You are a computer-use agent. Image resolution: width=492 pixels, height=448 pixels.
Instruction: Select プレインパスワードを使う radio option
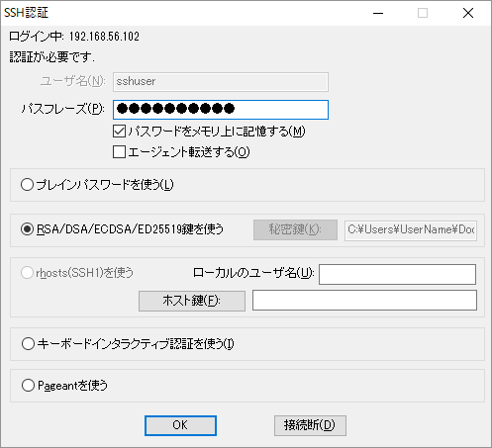[27, 185]
